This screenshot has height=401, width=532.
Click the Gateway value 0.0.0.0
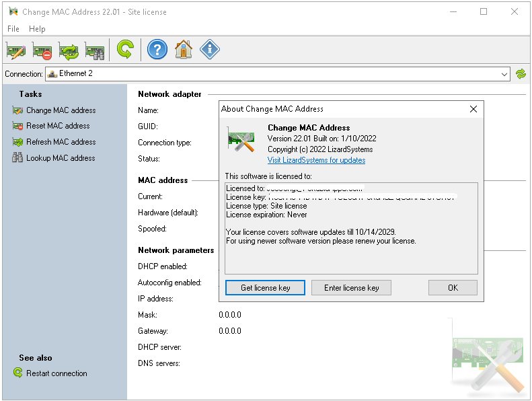[230, 331]
